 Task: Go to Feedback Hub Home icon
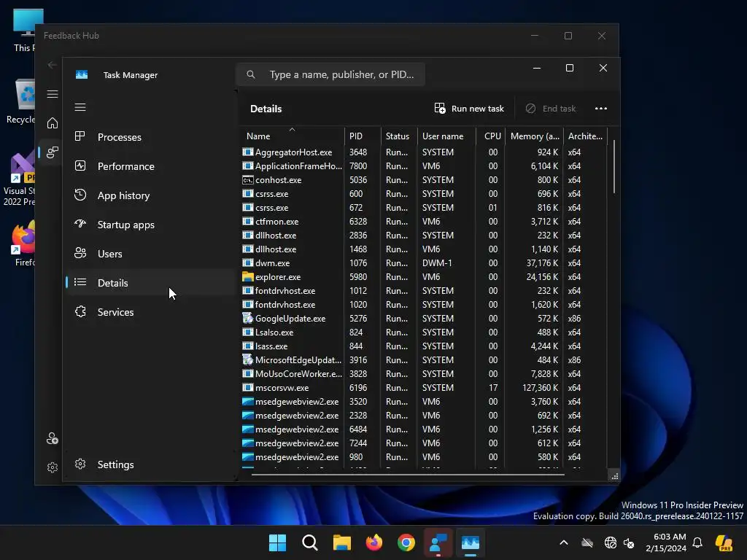click(53, 123)
